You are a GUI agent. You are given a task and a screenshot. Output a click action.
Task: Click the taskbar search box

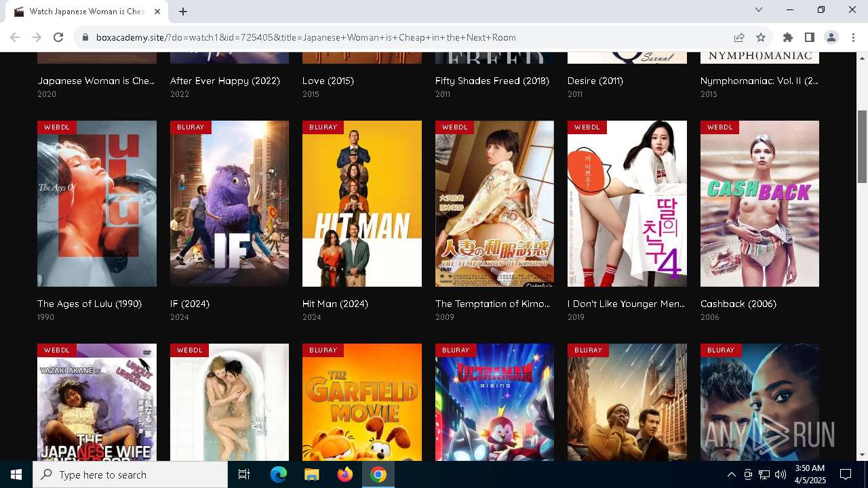pos(130,474)
